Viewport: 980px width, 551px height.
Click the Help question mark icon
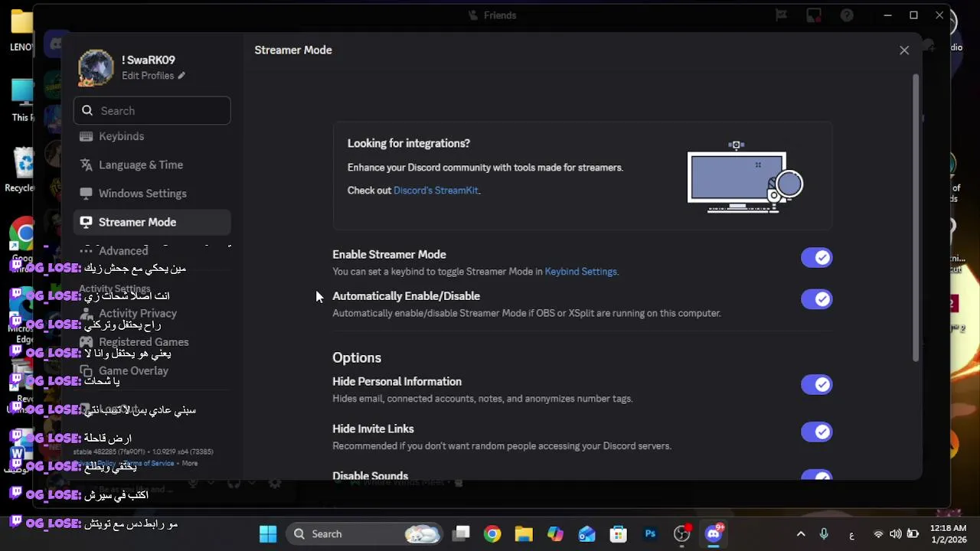point(847,15)
